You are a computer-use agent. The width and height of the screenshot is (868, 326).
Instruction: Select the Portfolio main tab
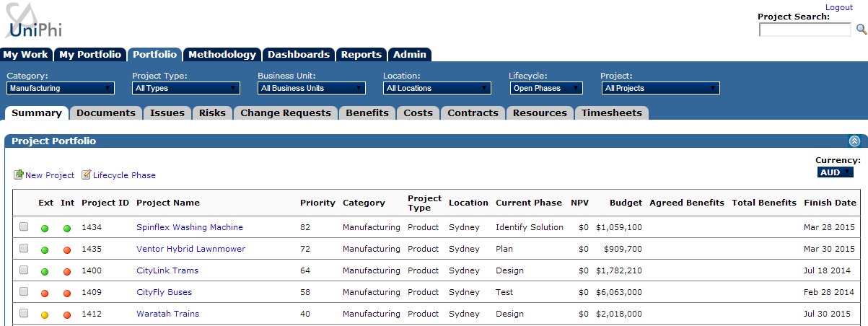[x=154, y=55]
